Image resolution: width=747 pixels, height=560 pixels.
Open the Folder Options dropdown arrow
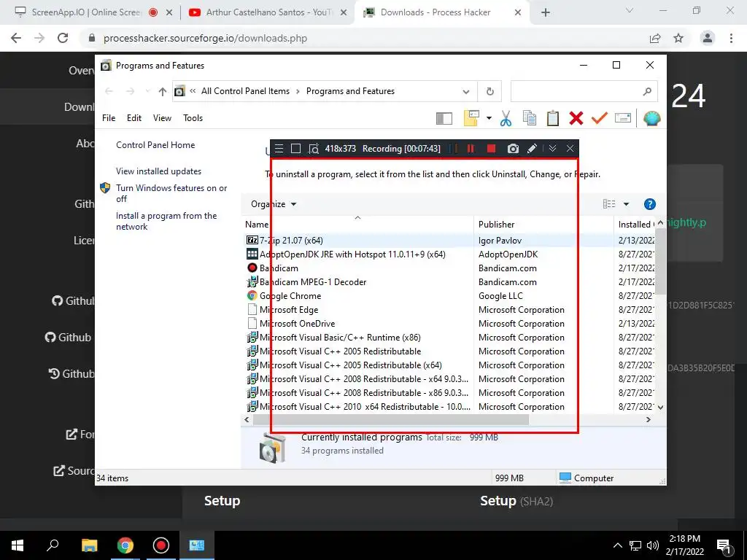pos(489,118)
